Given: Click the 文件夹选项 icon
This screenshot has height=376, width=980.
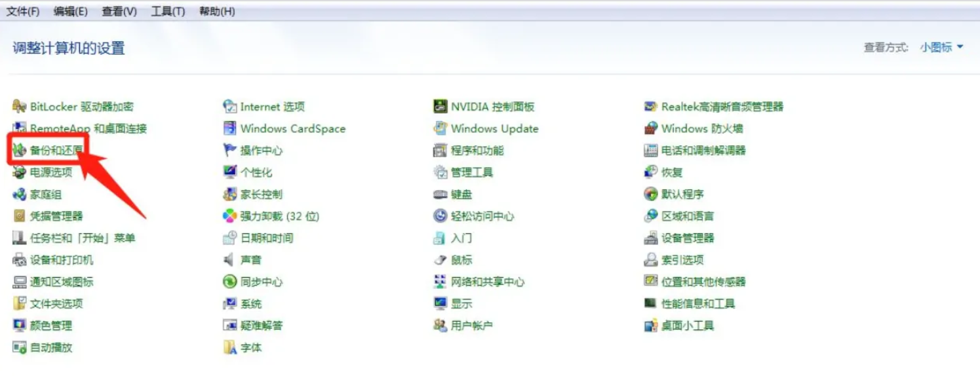Looking at the screenshot, I should pos(19,304).
